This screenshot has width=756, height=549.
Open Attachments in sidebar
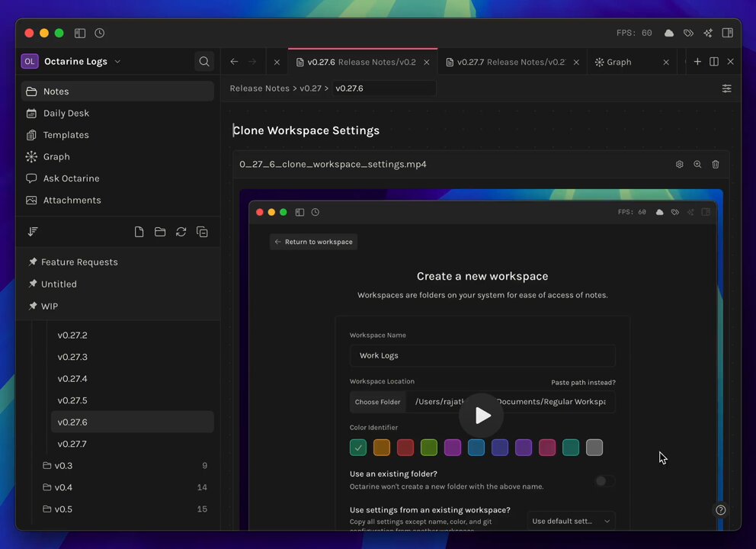tap(117, 200)
